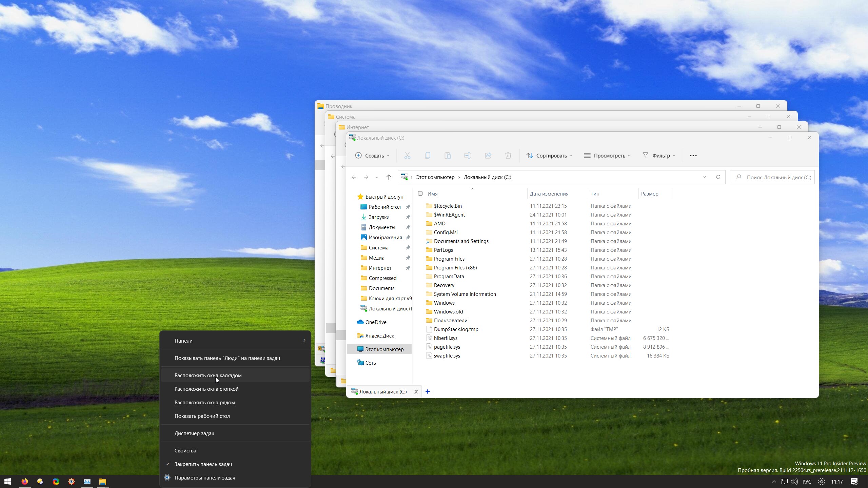
Task: Open the Сортировать dropdown
Action: [x=549, y=156]
